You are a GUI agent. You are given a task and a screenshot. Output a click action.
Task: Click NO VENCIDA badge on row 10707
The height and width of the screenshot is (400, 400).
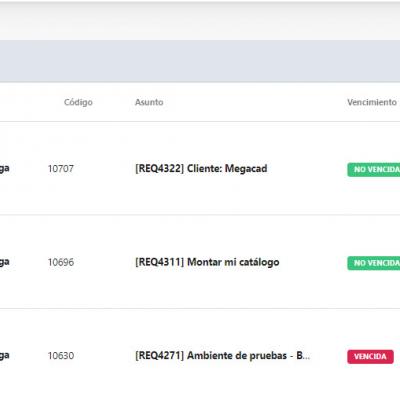pyautogui.click(x=374, y=170)
